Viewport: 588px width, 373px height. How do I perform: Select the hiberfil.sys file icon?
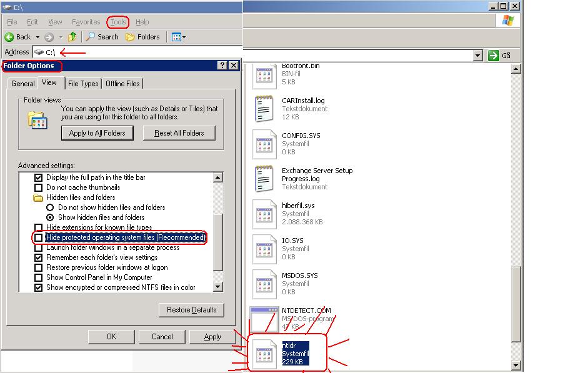(x=264, y=214)
